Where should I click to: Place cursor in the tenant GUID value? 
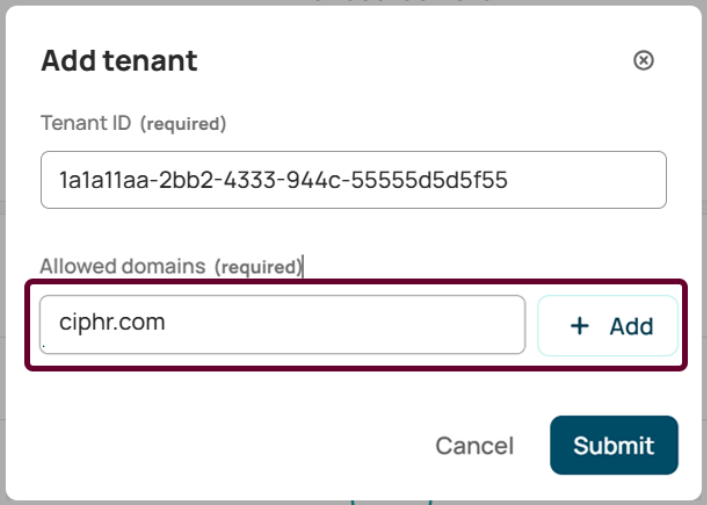pos(283,181)
